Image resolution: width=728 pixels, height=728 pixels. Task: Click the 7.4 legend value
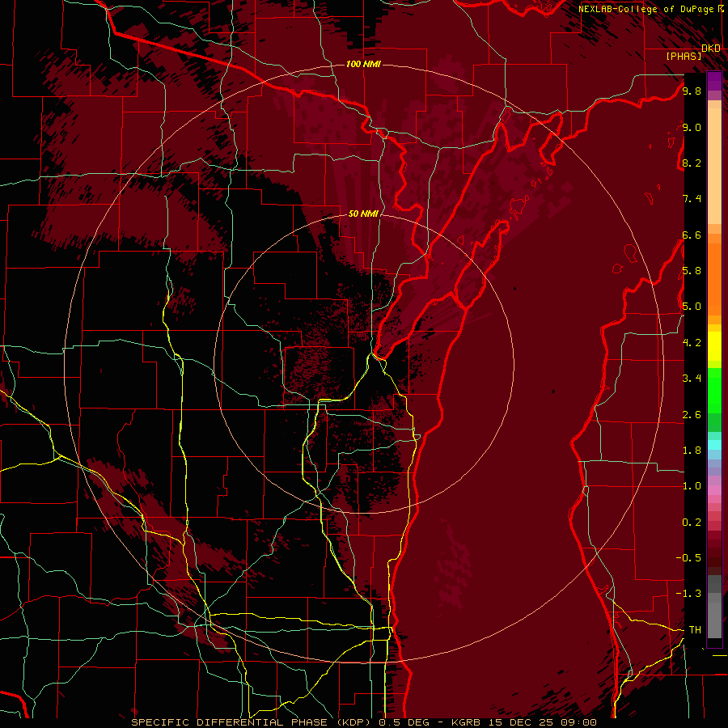click(x=692, y=199)
